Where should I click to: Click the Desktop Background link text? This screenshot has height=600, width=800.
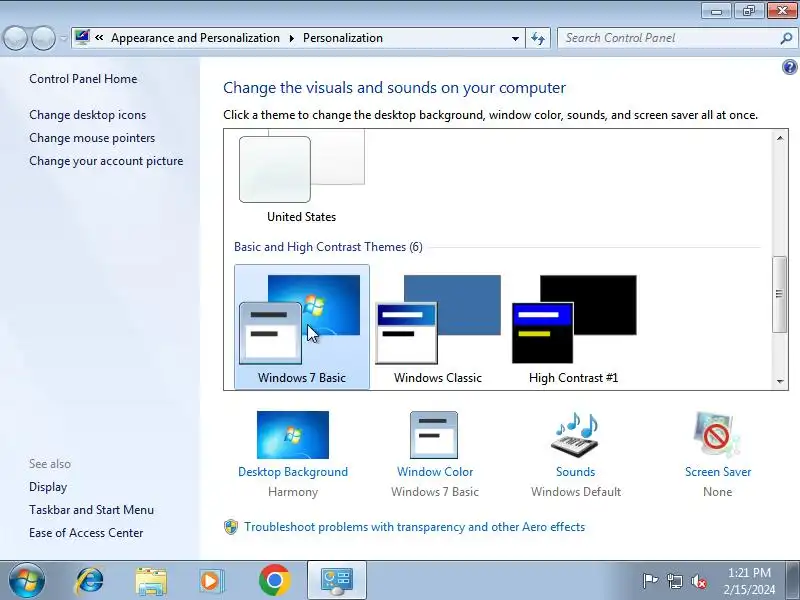293,472
